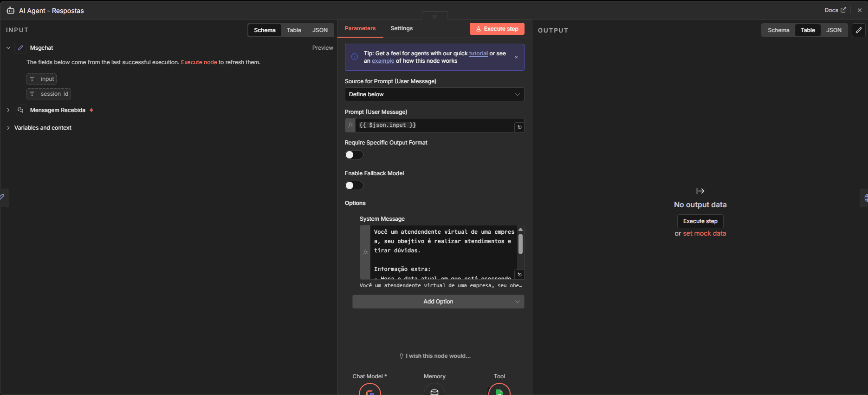Click the red Execute step button
The height and width of the screenshot is (395, 868).
tap(497, 29)
